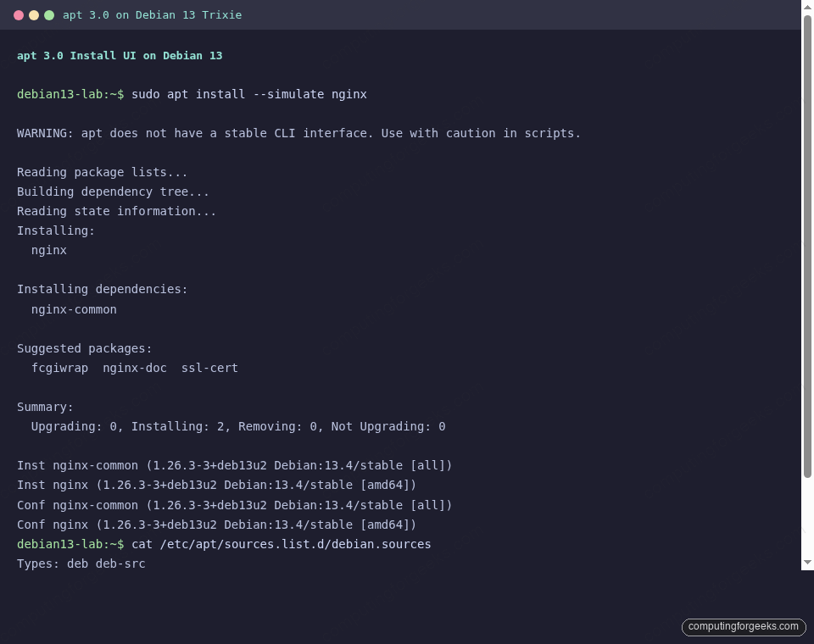Screen dimensions: 814x644
Task: Select the nginx-common dependency name
Action: coord(74,308)
